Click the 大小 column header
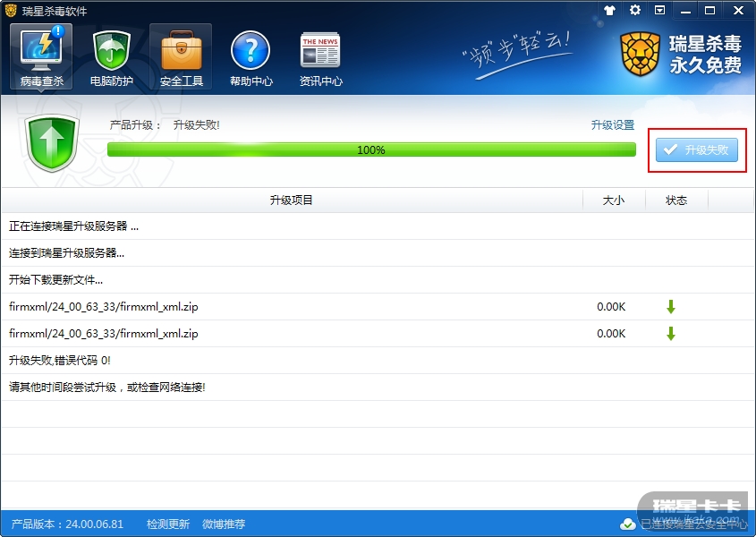The width and height of the screenshot is (756, 537). 614,200
